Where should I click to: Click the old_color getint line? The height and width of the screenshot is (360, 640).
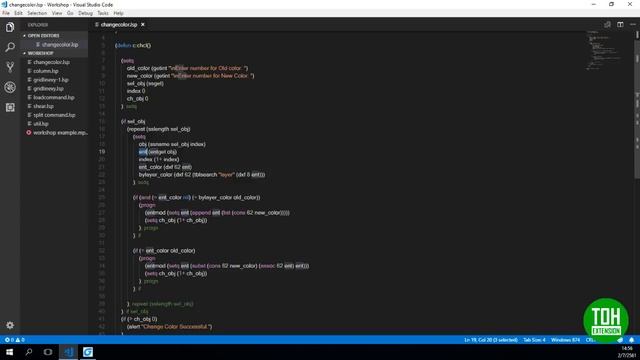(x=187, y=68)
